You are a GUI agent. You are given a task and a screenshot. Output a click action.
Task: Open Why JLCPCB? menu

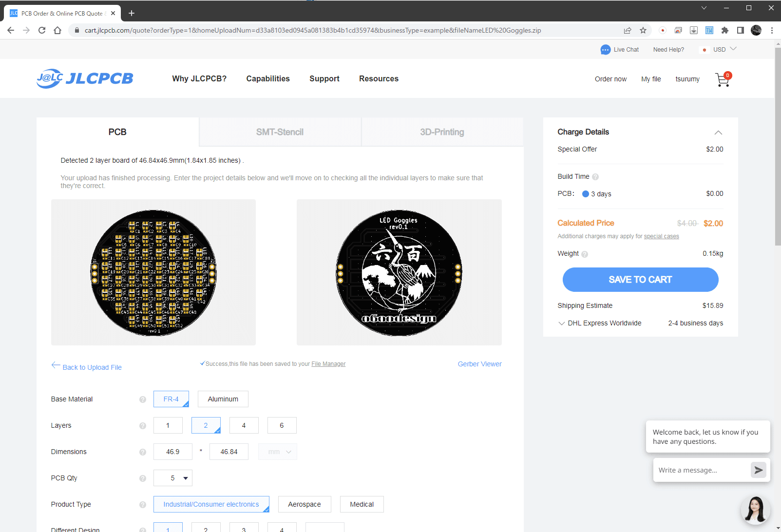click(199, 78)
